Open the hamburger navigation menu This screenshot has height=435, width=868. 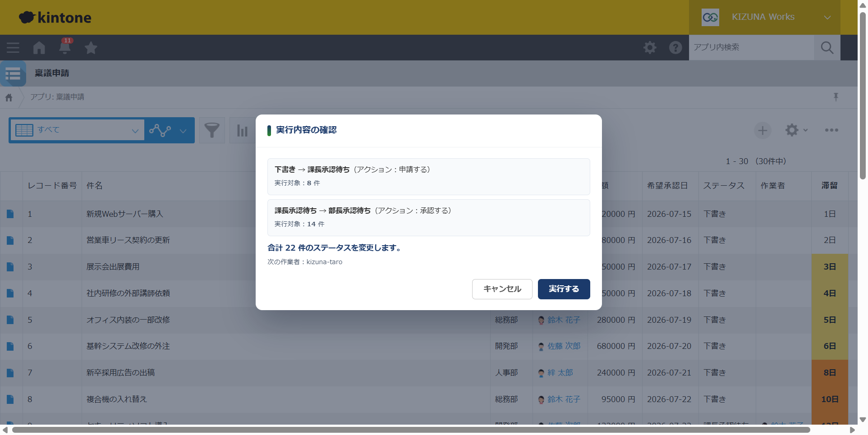(x=13, y=47)
